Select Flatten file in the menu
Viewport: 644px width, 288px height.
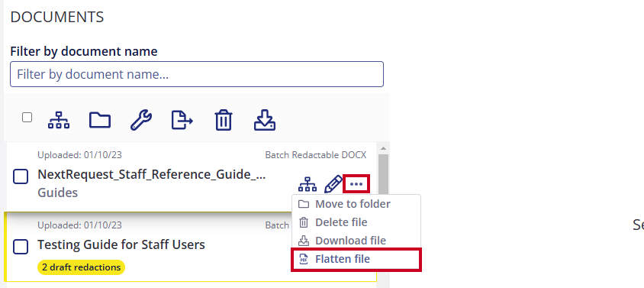coord(356,259)
